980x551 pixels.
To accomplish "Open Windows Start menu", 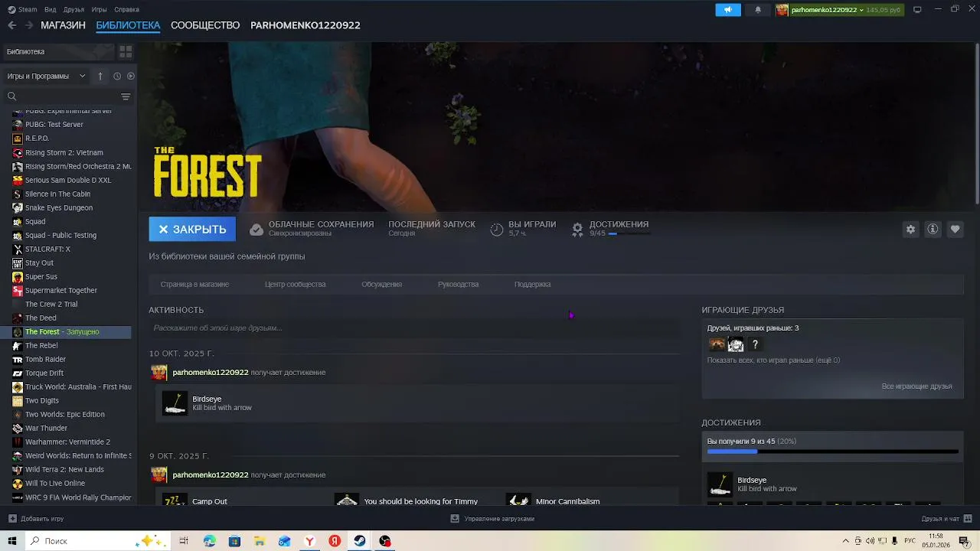I will [12, 541].
